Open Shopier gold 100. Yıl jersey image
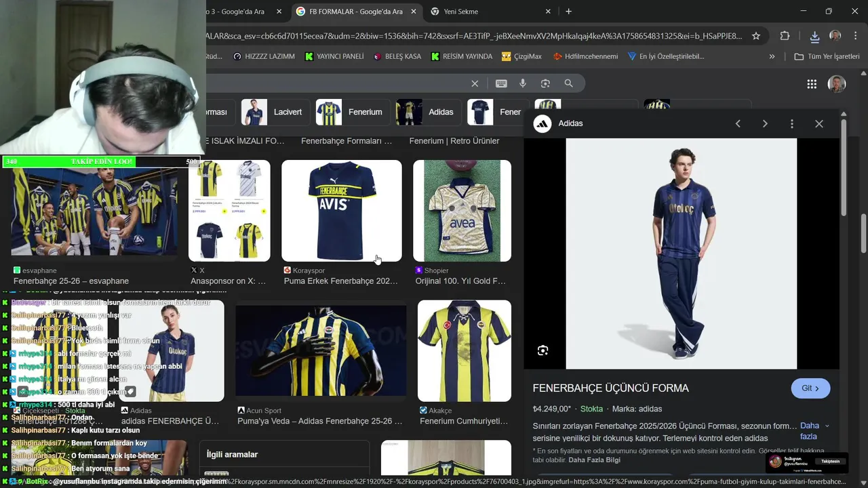Viewport: 868px width, 488px height. [x=462, y=211]
